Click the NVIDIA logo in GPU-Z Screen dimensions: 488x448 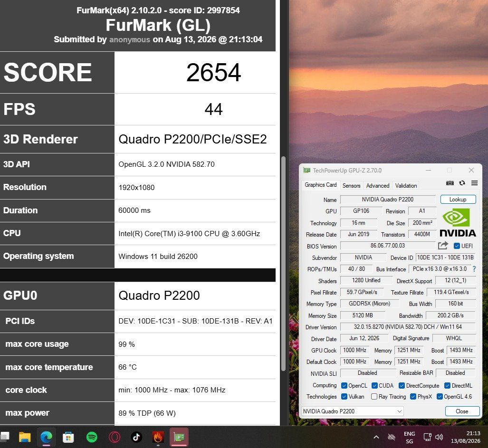click(x=458, y=222)
